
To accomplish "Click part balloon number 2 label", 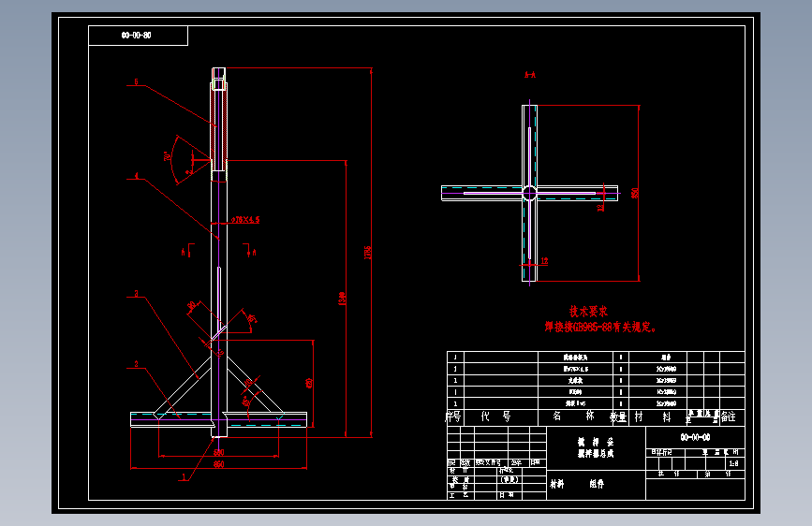I will 136,364.
